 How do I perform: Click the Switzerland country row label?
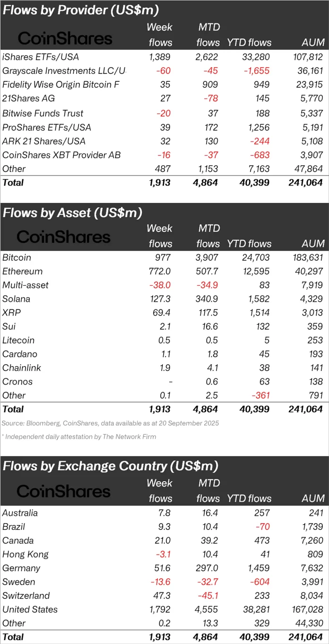click(x=26, y=596)
